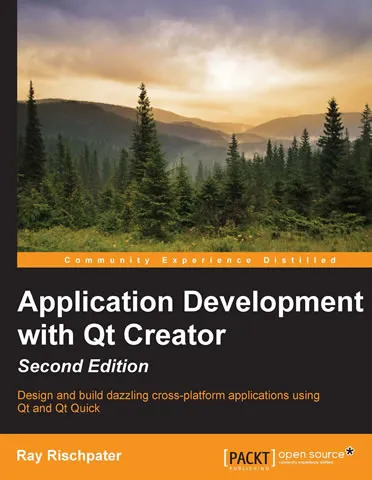Click the word 'Community' in the banner
This screenshot has height=480, width=372.
point(107,260)
